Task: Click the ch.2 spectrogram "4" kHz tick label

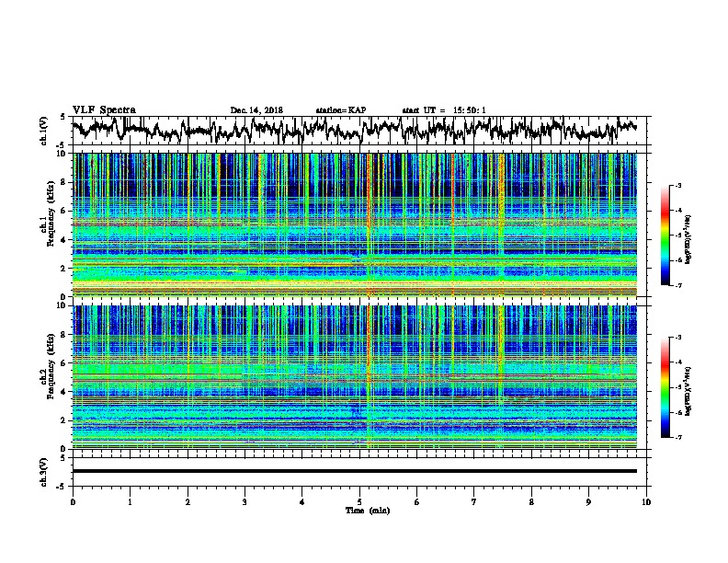Action: (x=64, y=392)
